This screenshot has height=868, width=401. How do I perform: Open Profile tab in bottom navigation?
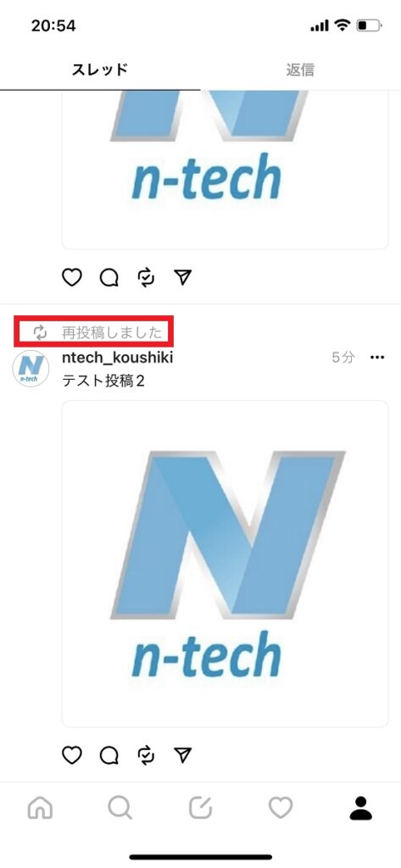(x=360, y=808)
